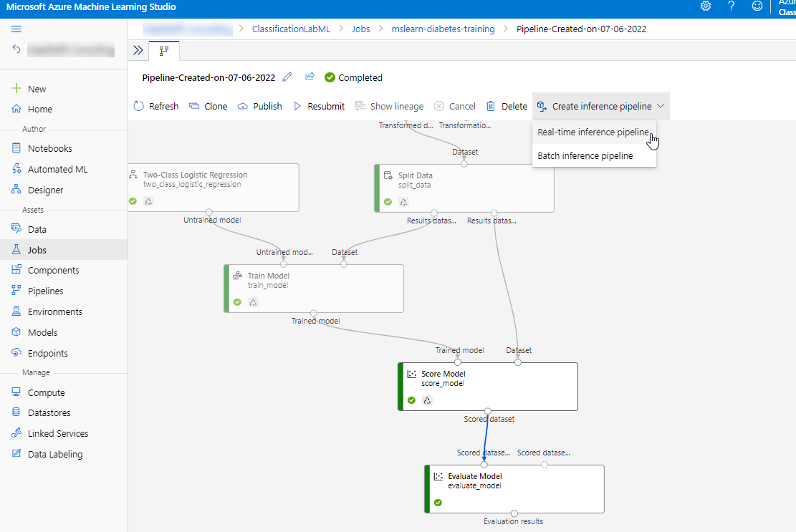Open the mslearn-diabetes-training breadcrumb link
This screenshot has height=532, width=796.
[443, 29]
